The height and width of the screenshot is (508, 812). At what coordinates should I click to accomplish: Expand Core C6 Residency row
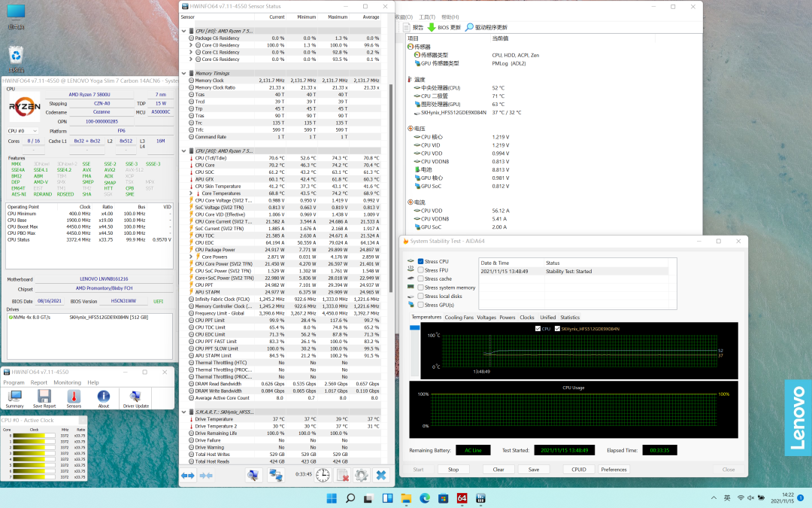click(x=190, y=59)
